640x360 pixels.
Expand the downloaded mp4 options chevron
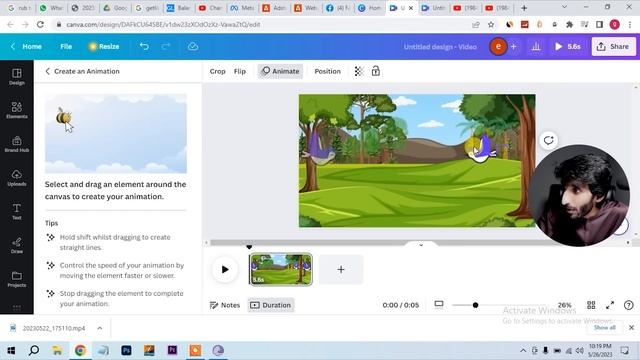coord(100,328)
